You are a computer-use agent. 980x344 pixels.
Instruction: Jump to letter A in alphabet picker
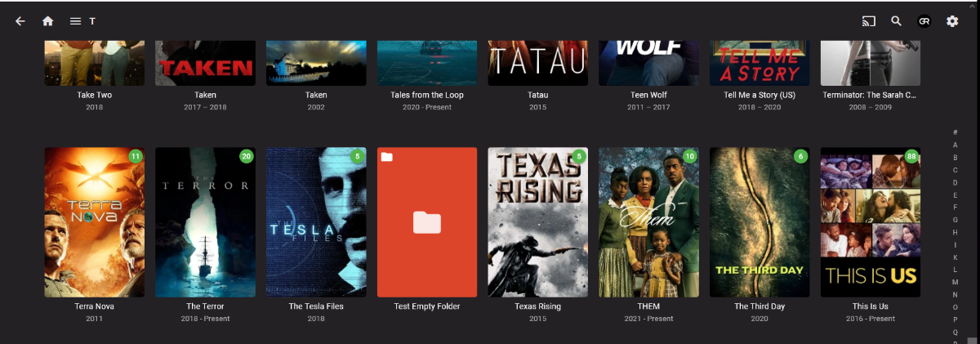tap(955, 145)
